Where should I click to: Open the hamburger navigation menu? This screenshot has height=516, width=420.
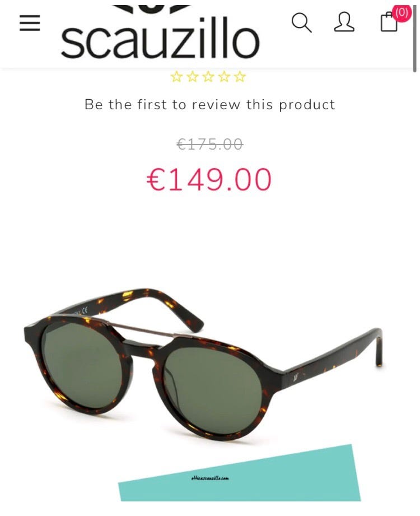[x=30, y=23]
